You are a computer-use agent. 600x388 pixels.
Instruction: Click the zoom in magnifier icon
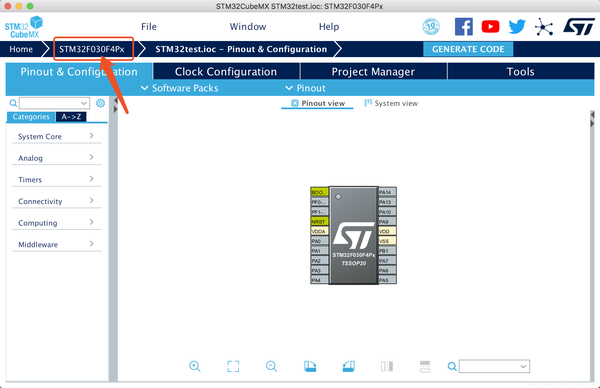[195, 366]
